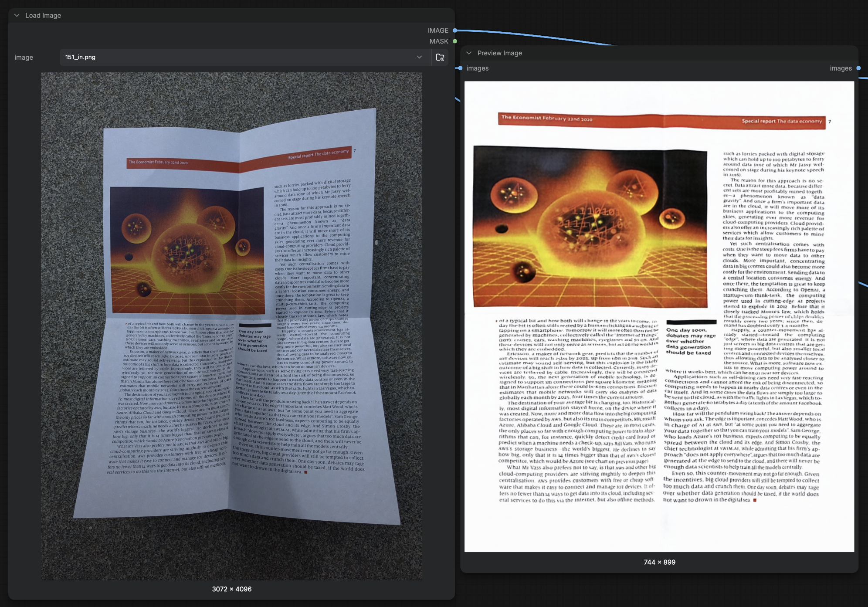Click the green MASK output connector

click(x=454, y=41)
